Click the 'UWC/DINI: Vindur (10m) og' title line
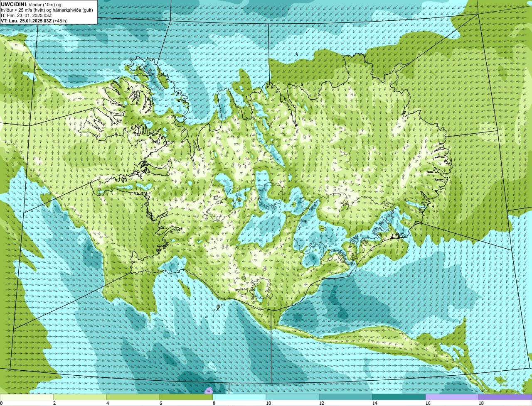 (31, 4)
